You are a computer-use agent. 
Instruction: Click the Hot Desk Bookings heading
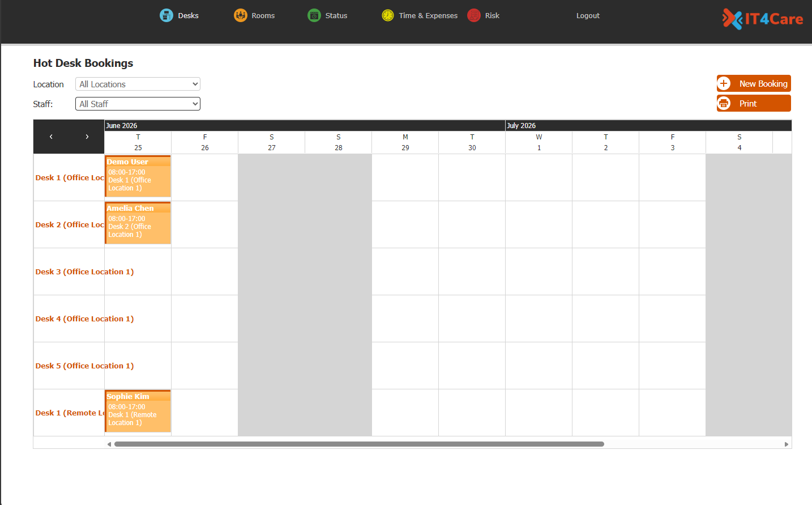tap(83, 63)
